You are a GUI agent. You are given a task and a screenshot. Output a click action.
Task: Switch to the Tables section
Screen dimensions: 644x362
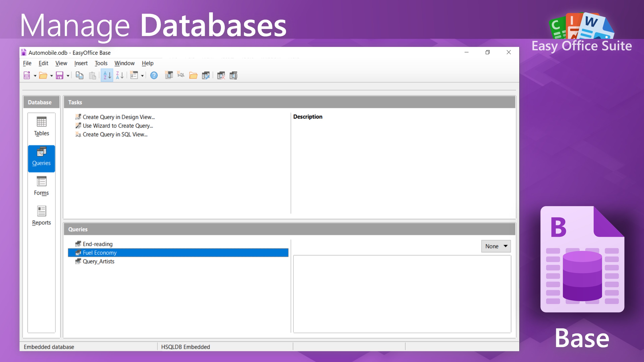[41, 126]
